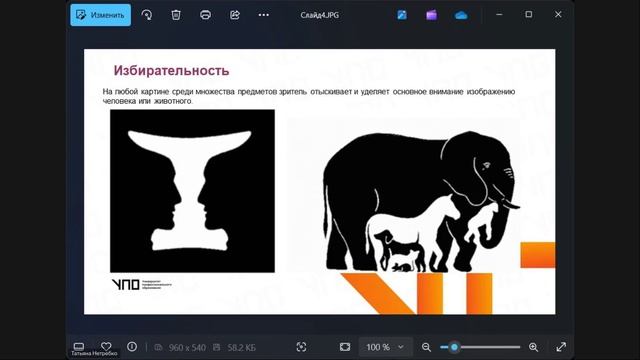Open the purple Clipchamp video icon
The image size is (640, 360).
tap(431, 15)
